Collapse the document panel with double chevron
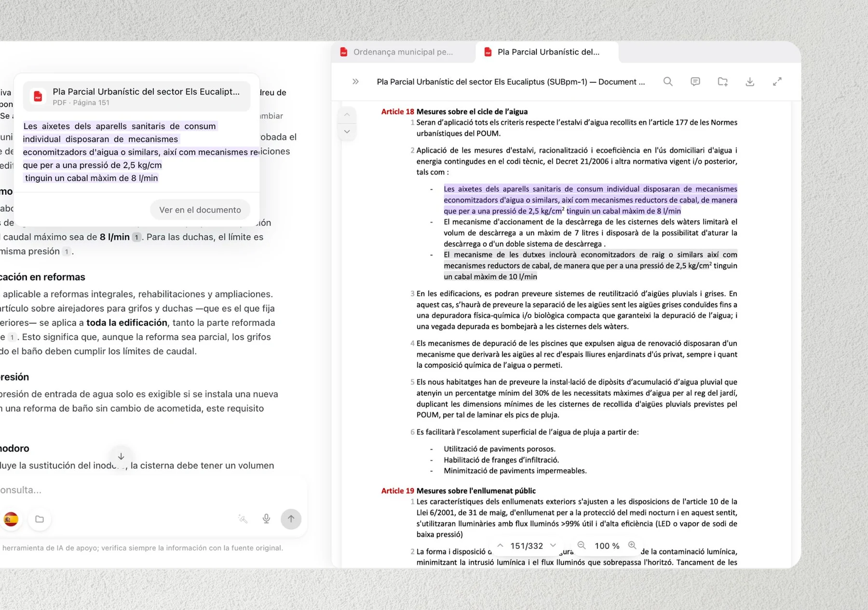 point(355,81)
